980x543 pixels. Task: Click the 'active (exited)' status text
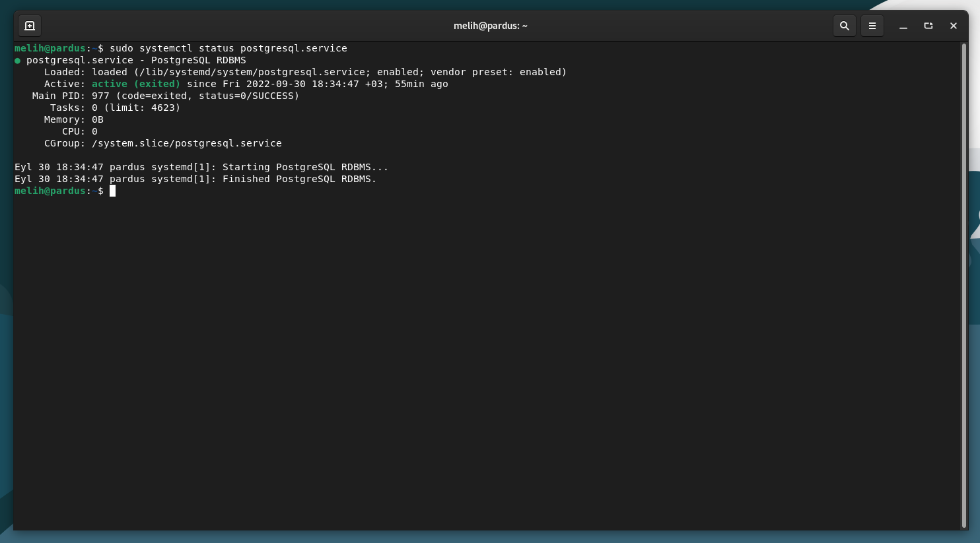click(x=136, y=84)
